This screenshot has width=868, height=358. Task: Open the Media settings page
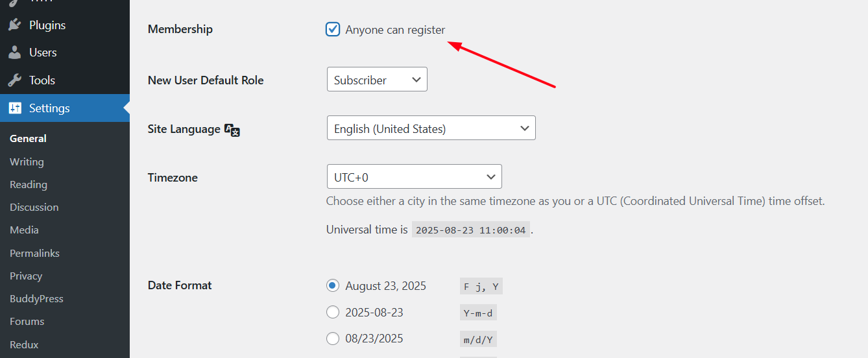[x=24, y=230]
